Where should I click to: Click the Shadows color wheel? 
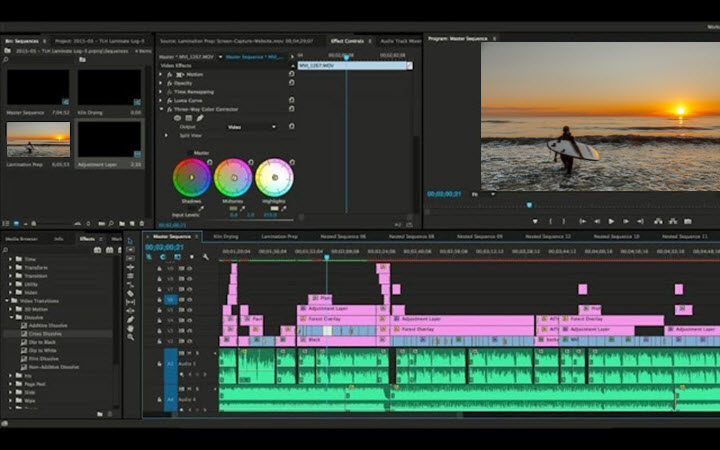[x=190, y=178]
